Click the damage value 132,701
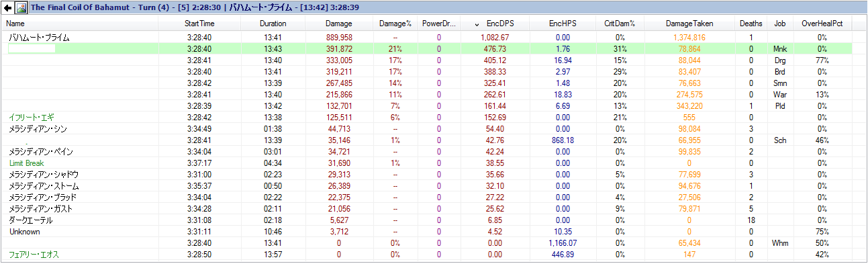 pos(338,106)
